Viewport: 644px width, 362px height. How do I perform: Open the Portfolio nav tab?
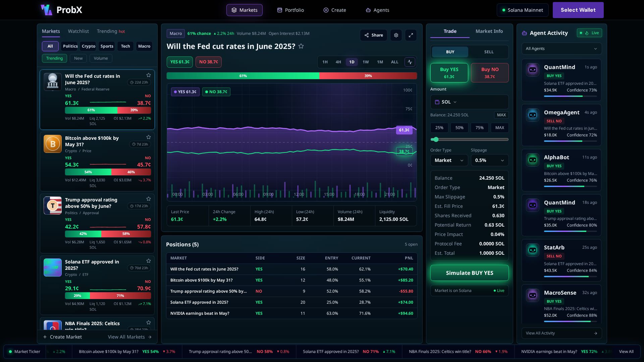pyautogui.click(x=290, y=10)
